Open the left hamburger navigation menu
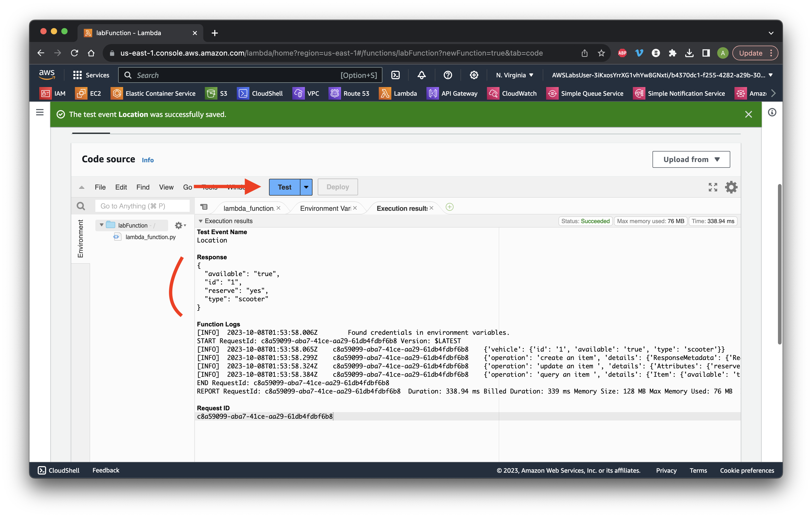The width and height of the screenshot is (812, 517). [40, 112]
